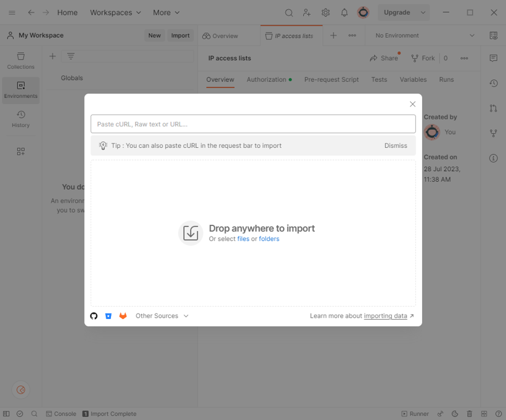Close the import dialog

412,104
